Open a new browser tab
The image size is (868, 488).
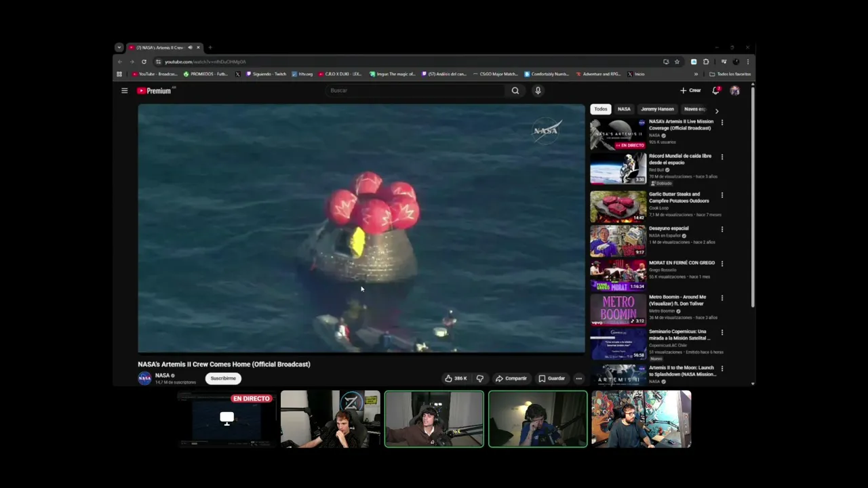210,47
